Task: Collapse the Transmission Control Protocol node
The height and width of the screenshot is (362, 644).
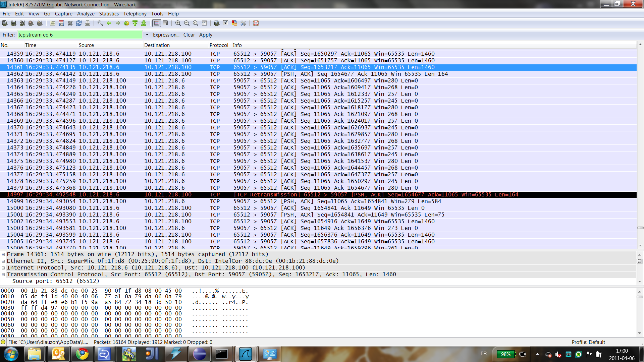Action: coord(3,275)
